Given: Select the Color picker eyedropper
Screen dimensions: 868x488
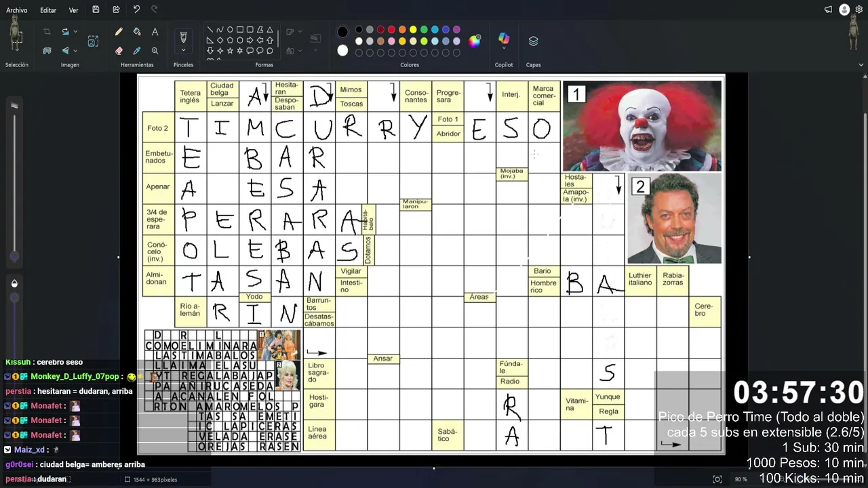Looking at the screenshot, I should point(137,50).
